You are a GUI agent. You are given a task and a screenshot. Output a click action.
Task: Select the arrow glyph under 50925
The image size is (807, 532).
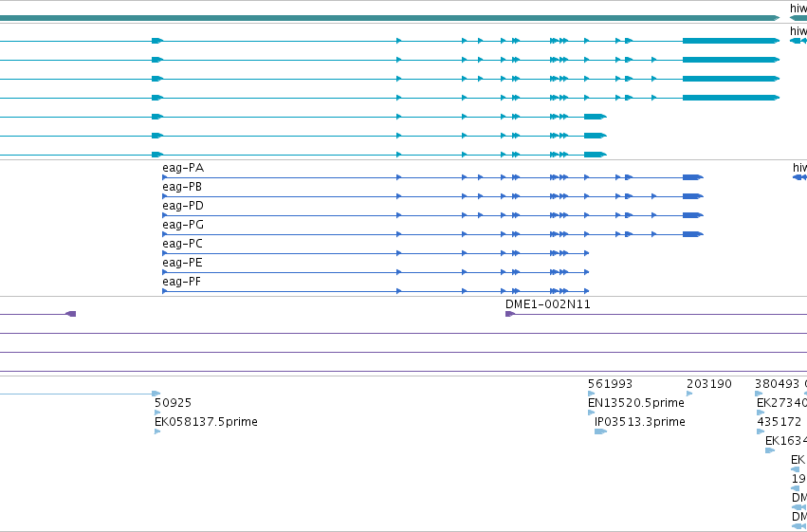[x=157, y=413]
